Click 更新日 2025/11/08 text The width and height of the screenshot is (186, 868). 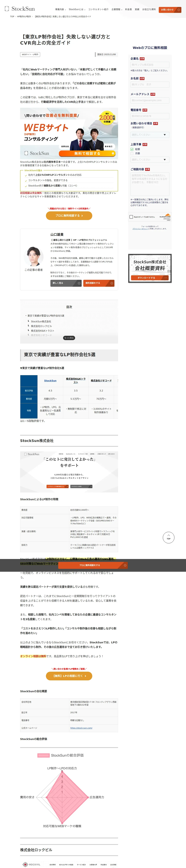click(106, 54)
